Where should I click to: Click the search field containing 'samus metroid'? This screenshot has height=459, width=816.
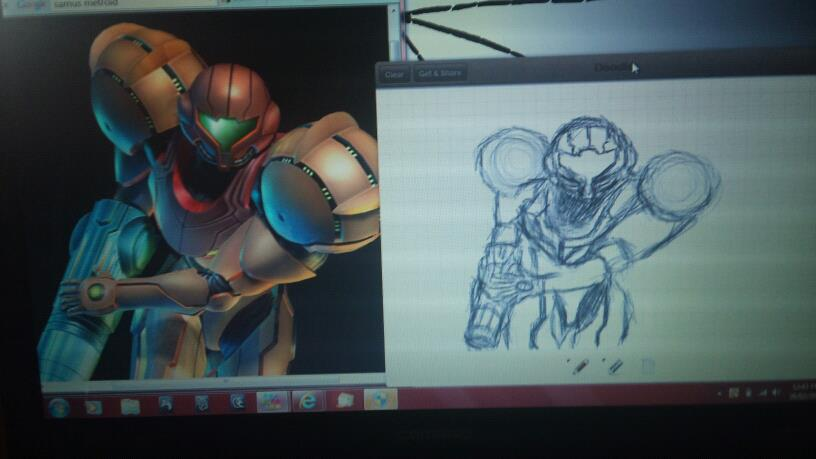point(133,4)
